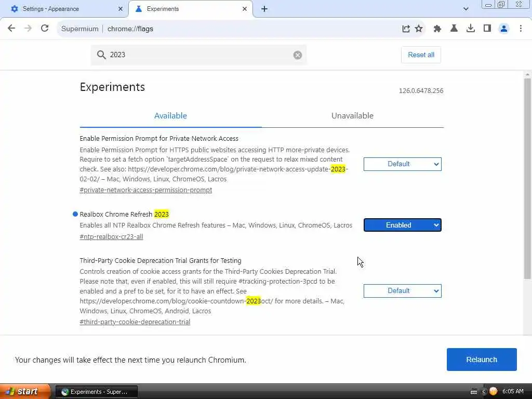
Task: Open #third-party-cookie-deprecation-trial link
Action: (x=135, y=322)
